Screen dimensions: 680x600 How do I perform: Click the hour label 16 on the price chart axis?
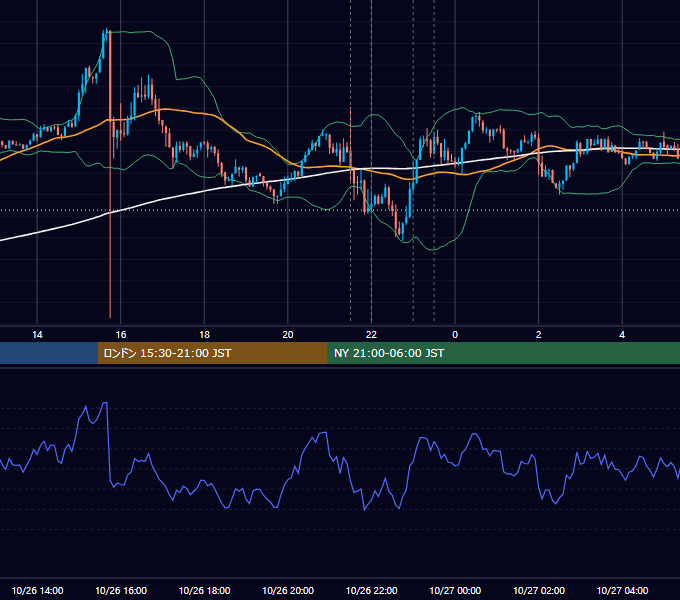pyautogui.click(x=121, y=335)
